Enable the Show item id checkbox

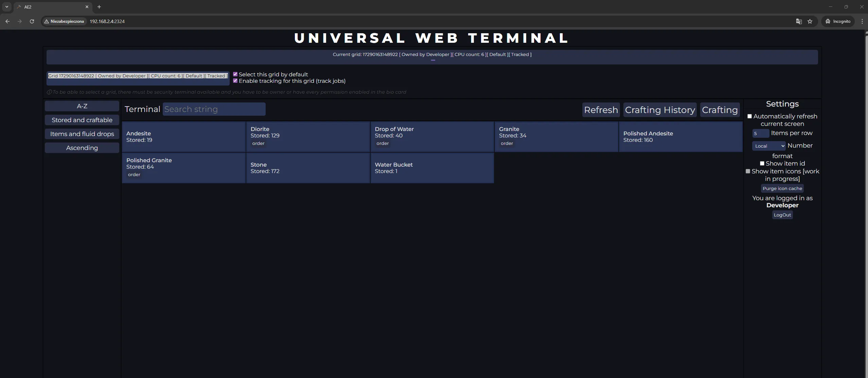pos(763,163)
